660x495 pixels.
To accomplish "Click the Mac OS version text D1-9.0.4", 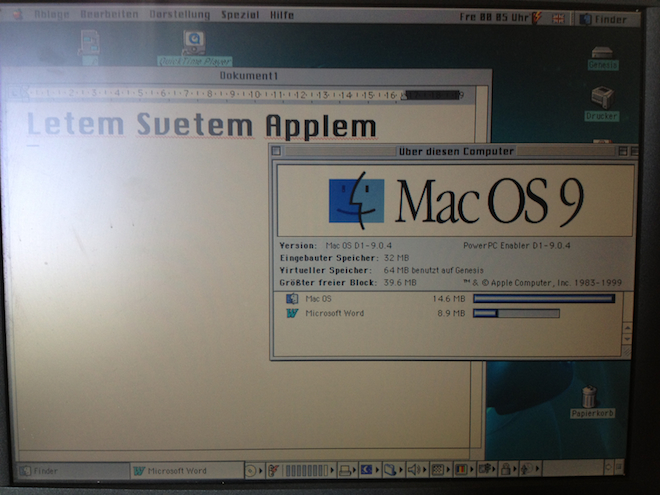I will tap(359, 245).
